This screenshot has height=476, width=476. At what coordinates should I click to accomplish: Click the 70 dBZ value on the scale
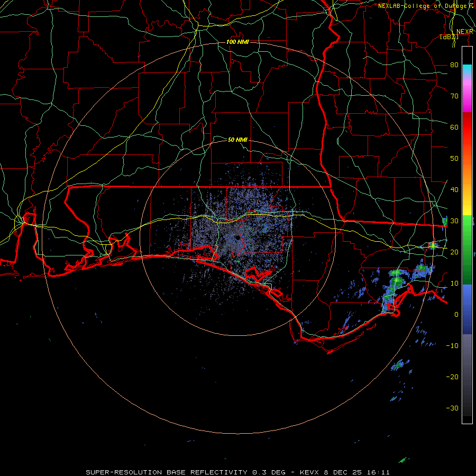[x=454, y=96]
